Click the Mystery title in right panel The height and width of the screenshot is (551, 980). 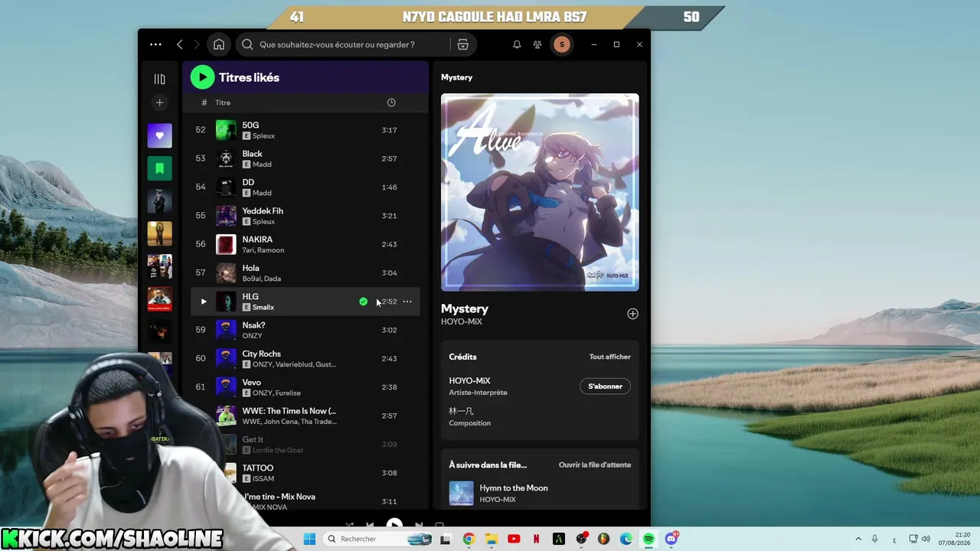point(465,308)
